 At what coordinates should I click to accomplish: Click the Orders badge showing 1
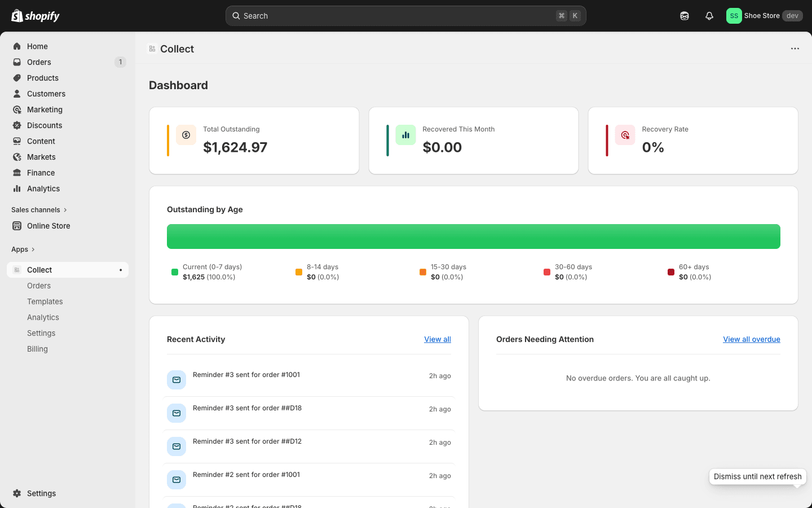click(x=120, y=62)
